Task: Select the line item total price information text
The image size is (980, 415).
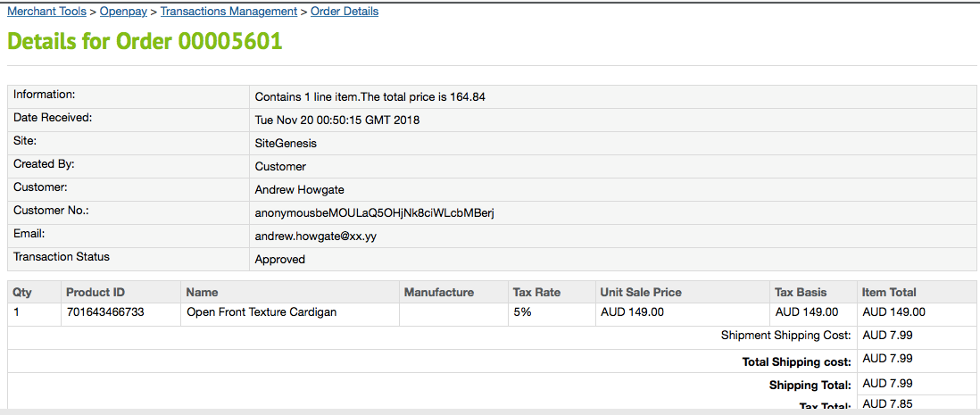Action: pyautogui.click(x=370, y=97)
